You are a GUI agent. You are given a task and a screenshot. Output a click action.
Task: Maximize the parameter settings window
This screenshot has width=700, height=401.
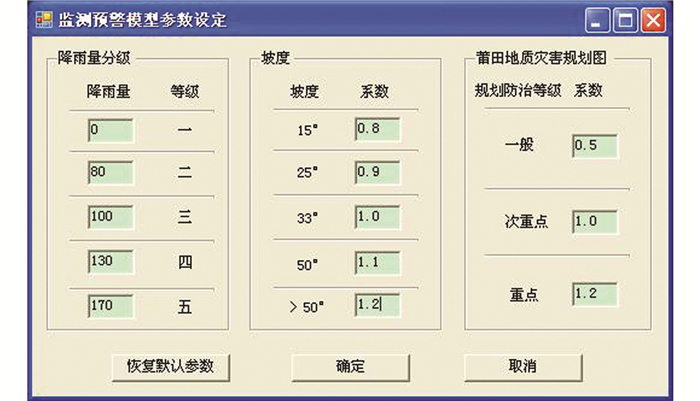click(x=625, y=20)
